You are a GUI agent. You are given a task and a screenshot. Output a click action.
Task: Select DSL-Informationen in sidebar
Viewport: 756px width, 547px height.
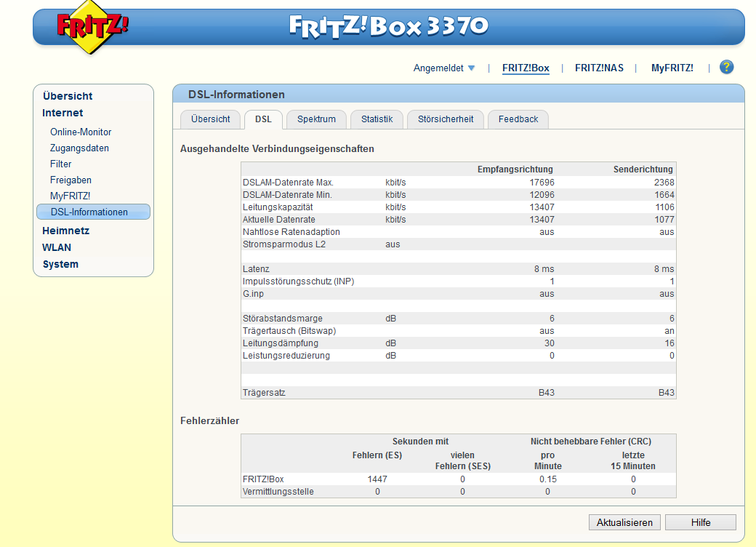point(93,212)
